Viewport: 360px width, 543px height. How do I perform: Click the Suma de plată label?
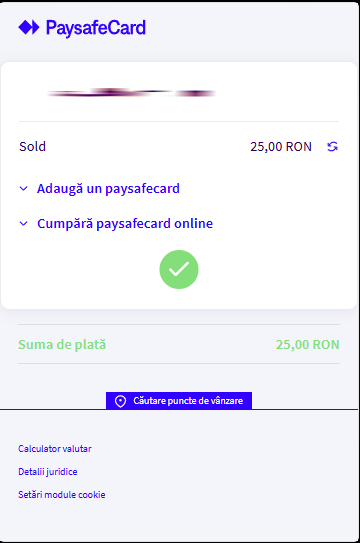pyautogui.click(x=62, y=345)
